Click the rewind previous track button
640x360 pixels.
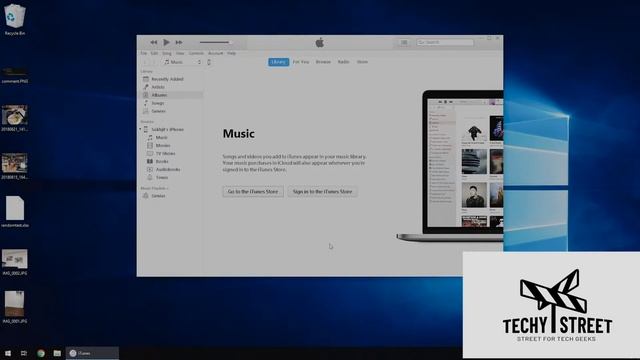(153, 42)
